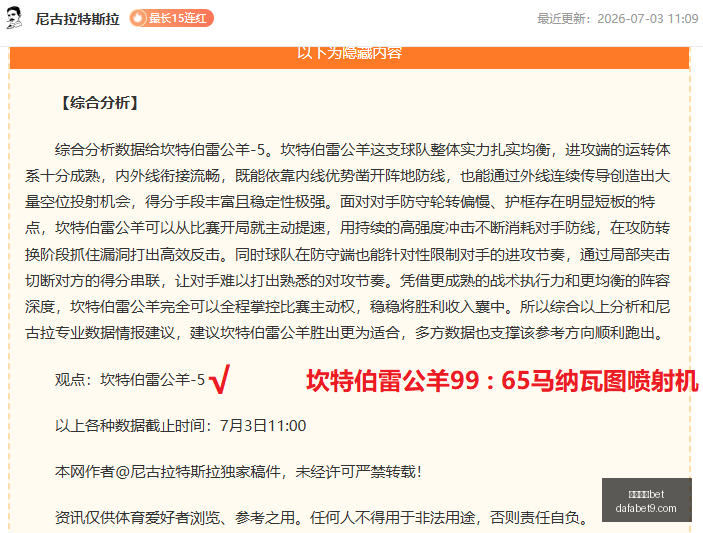The height and width of the screenshot is (533, 703).
Task: Click the author name 尼古拉特斯拉
Action: 78,19
